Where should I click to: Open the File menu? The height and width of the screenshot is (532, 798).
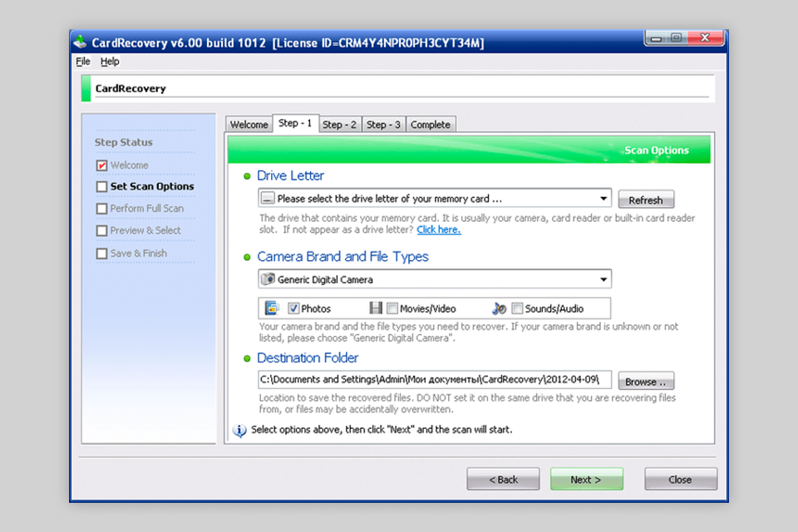pos(83,62)
